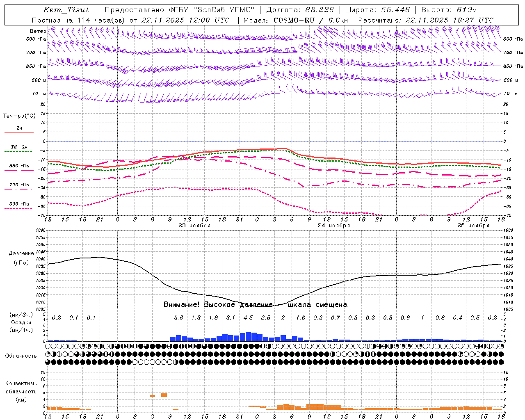Click the 4.5 precipitation value
Image resolution: width=525 pixels, height=420 pixels.
pyautogui.click(x=249, y=318)
